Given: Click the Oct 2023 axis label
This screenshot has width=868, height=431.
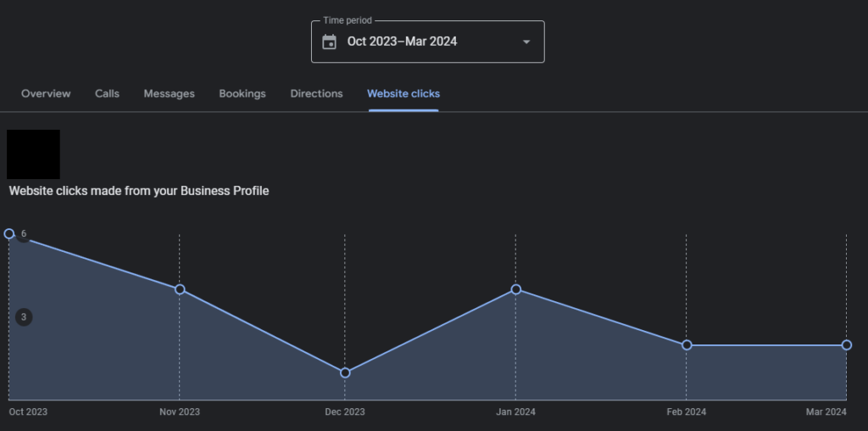Looking at the screenshot, I should [28, 412].
